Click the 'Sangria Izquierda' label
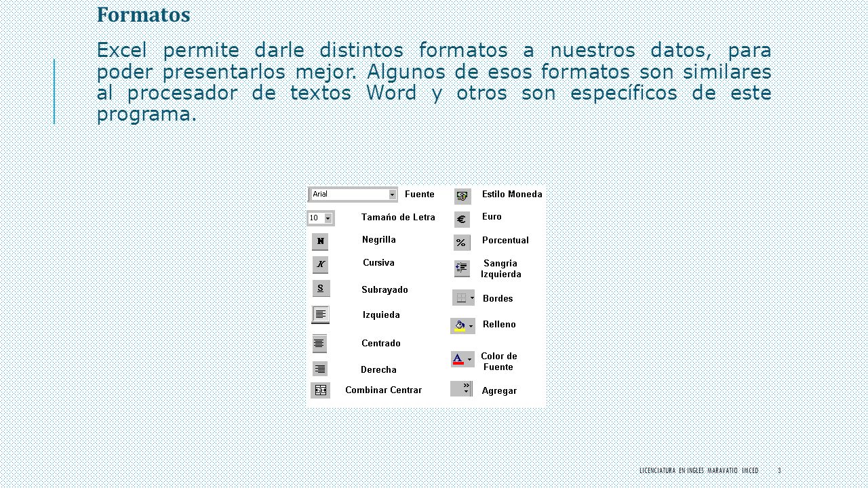This screenshot has height=488, width=868. tap(501, 268)
